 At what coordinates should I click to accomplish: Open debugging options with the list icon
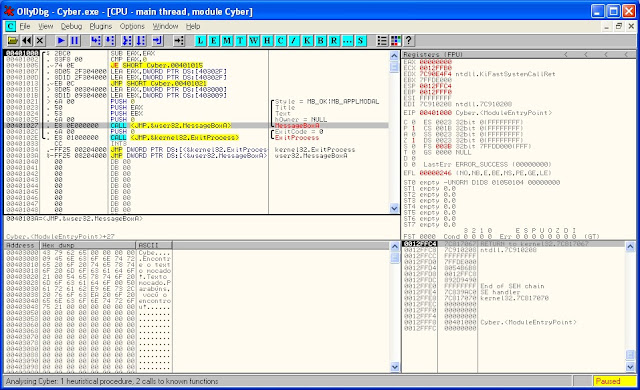click(382, 40)
